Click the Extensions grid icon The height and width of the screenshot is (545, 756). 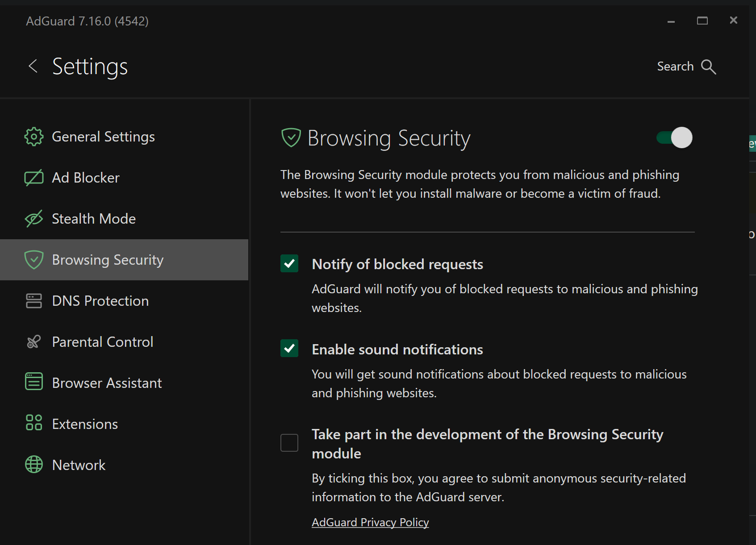point(34,422)
